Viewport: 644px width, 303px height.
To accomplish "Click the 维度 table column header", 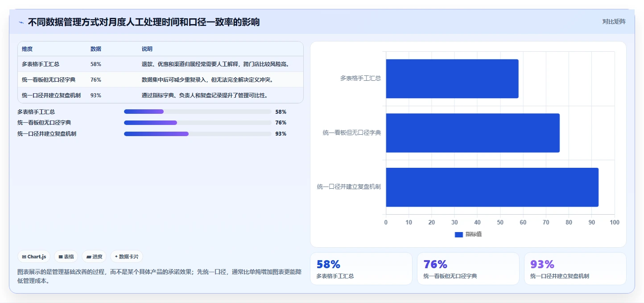I will tap(27, 49).
